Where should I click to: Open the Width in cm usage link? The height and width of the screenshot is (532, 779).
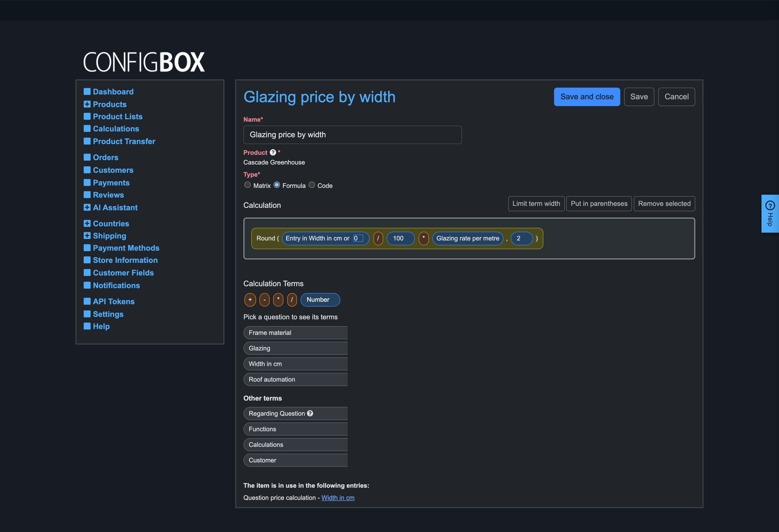pyautogui.click(x=338, y=498)
